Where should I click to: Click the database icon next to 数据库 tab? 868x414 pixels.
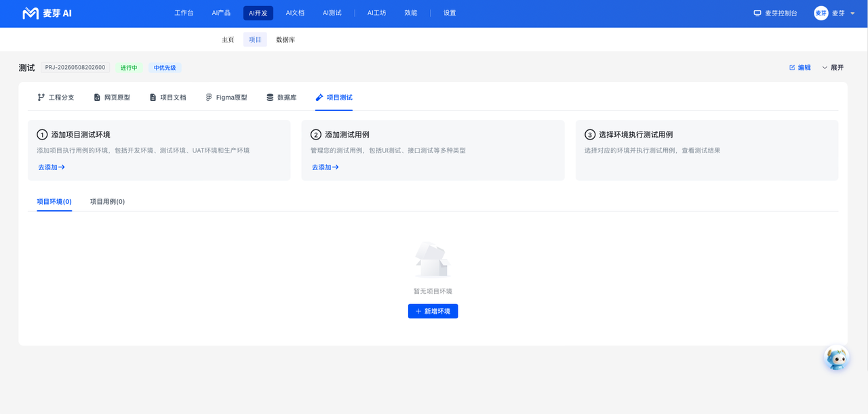270,98
